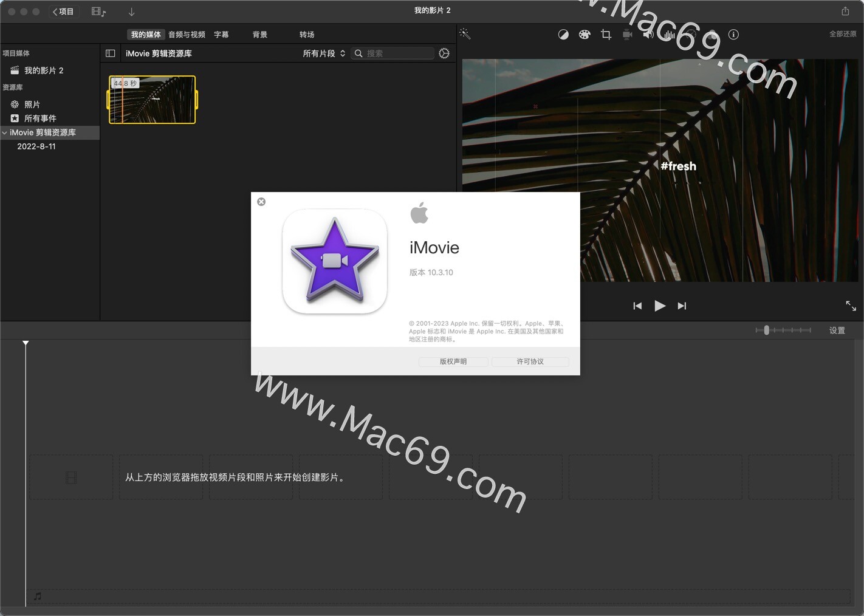This screenshot has height=616, width=864.
Task: Select the 44.8 秒 clip thumbnail
Action: tap(153, 100)
